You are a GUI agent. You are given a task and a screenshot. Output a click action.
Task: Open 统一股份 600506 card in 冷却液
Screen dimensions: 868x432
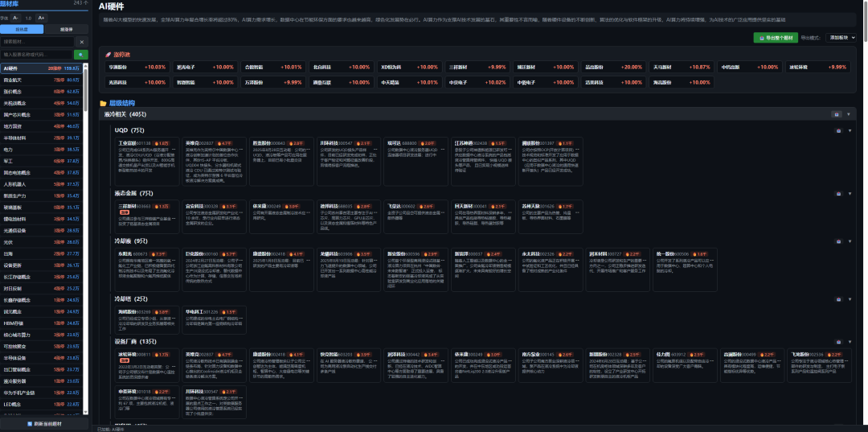point(686,269)
